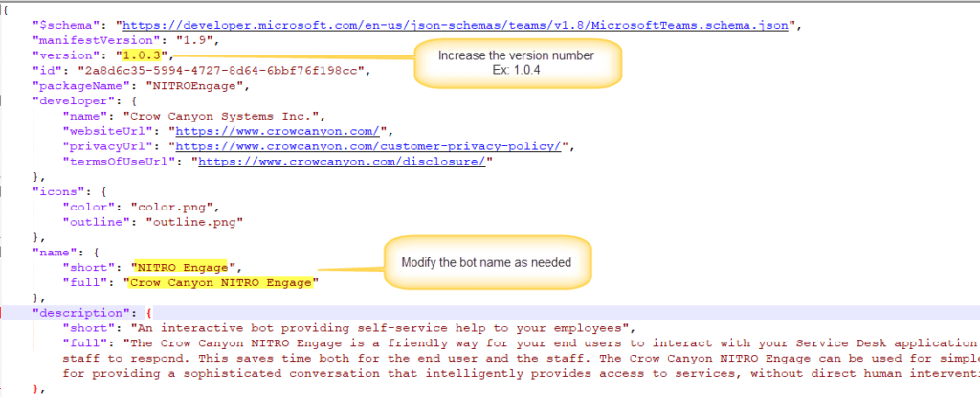Click the "privacyUrl" key
The image size is (980, 397).
(x=111, y=146)
